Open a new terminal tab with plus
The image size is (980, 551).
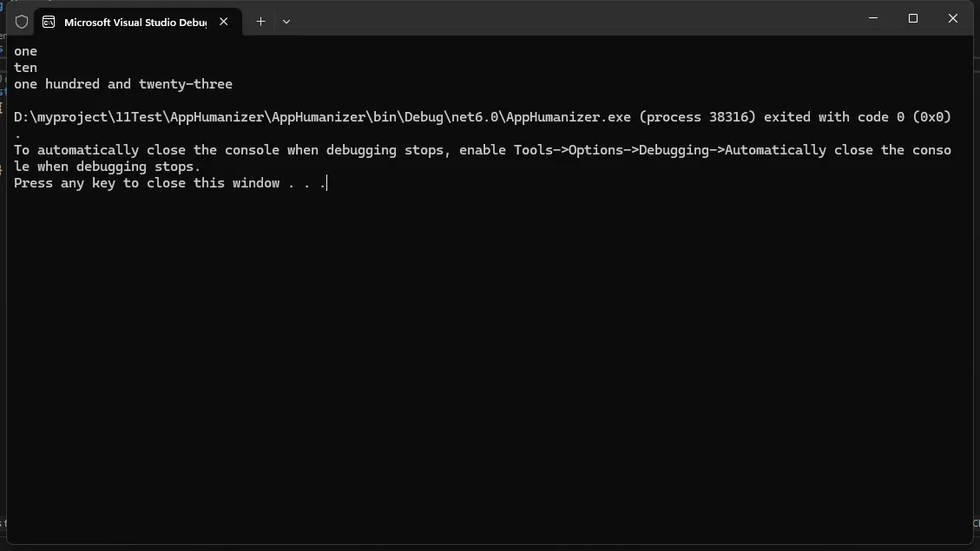(260, 22)
